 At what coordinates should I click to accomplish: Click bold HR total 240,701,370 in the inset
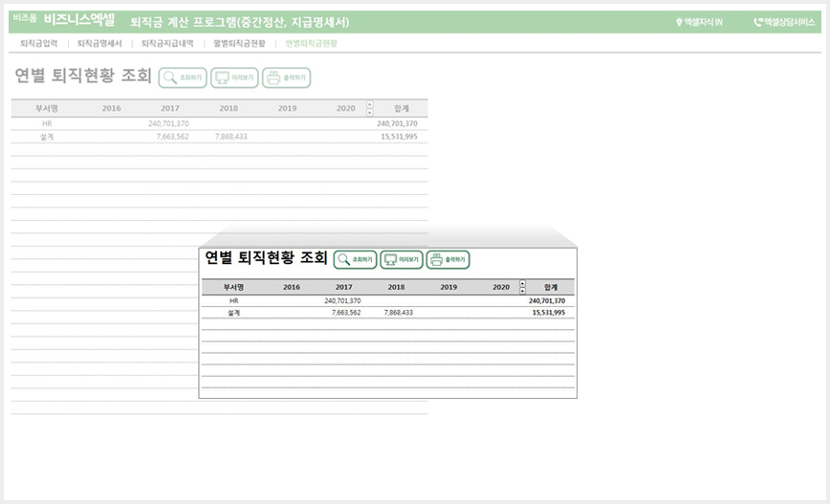point(547,300)
